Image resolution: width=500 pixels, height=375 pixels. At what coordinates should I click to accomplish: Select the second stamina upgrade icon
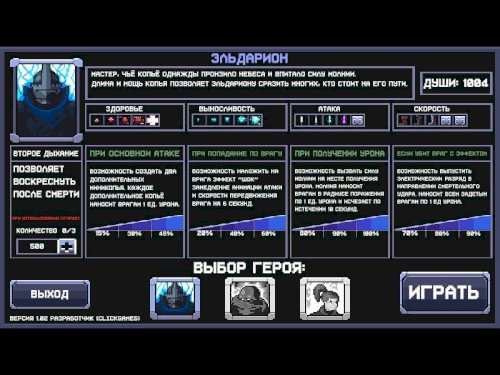point(213,120)
